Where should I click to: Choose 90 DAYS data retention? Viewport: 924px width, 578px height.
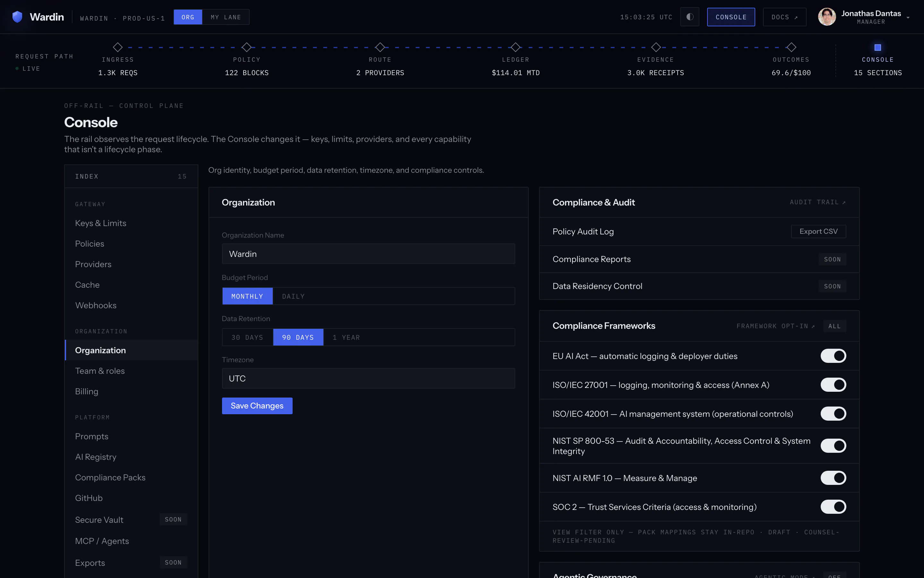298,337
